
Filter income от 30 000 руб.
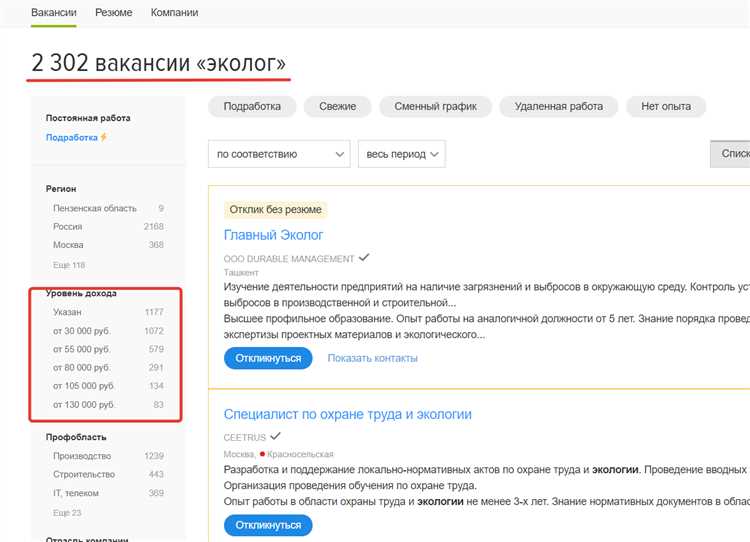108,331
